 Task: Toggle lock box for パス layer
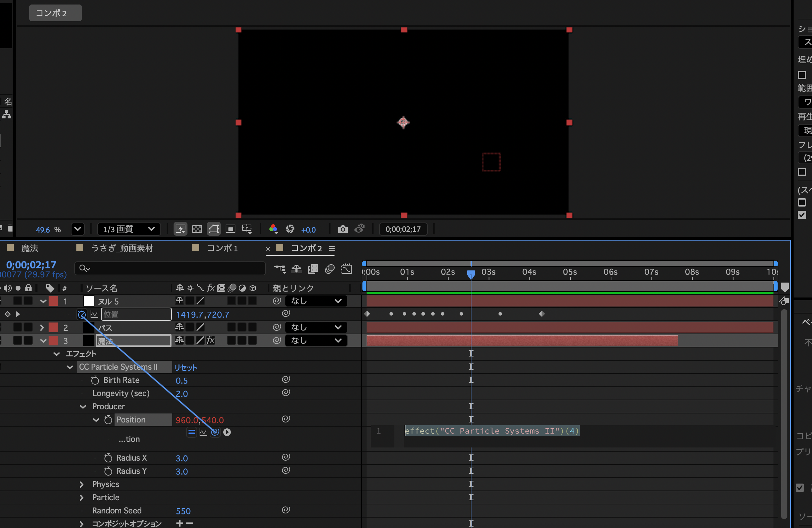[28, 327]
